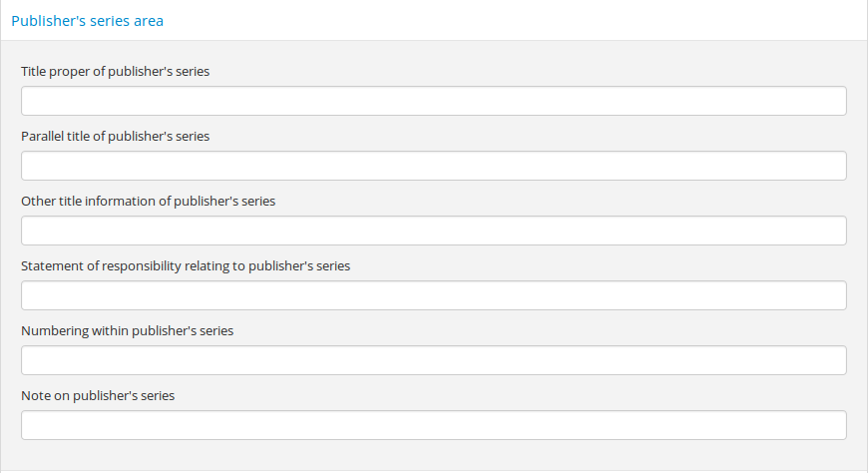The height and width of the screenshot is (473, 868).
Task: Place cursor in the last text box, Note
Action: click(x=433, y=425)
